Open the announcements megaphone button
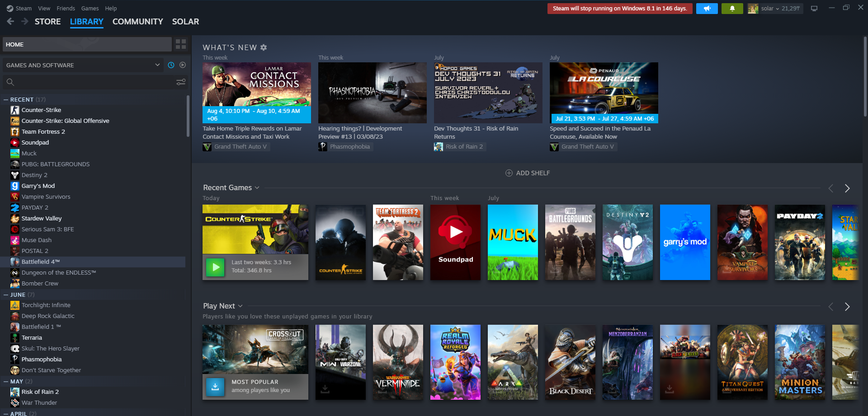Screen dimensions: 868x416 pyautogui.click(x=707, y=9)
